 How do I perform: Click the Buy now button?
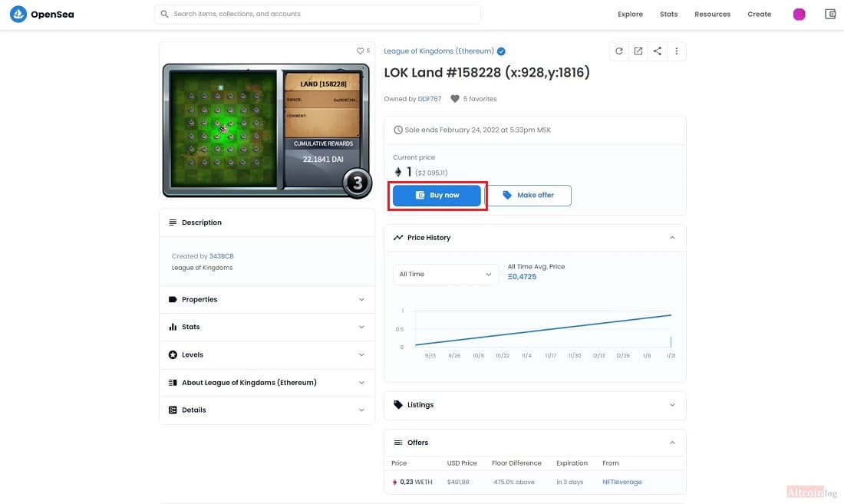point(437,196)
